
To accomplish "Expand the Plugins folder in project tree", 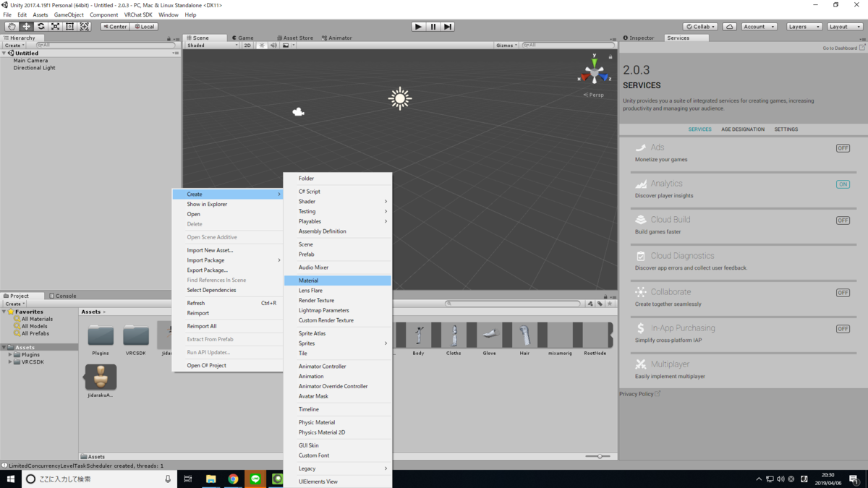I will tap(10, 355).
